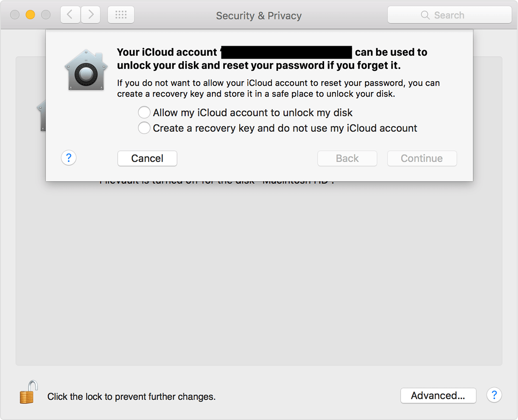Open help from the dialog's question mark
The height and width of the screenshot is (420, 518).
(x=69, y=158)
